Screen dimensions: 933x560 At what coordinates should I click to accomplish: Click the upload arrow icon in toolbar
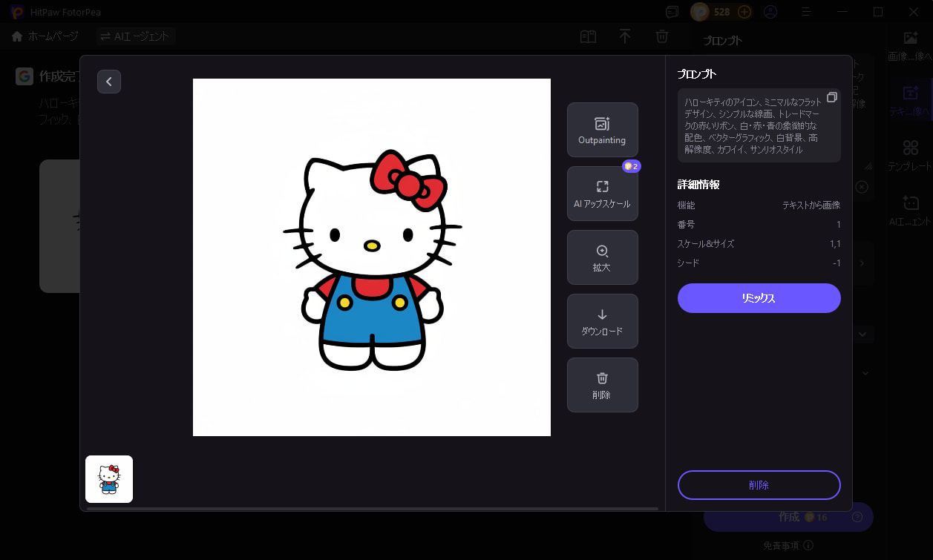tap(625, 36)
